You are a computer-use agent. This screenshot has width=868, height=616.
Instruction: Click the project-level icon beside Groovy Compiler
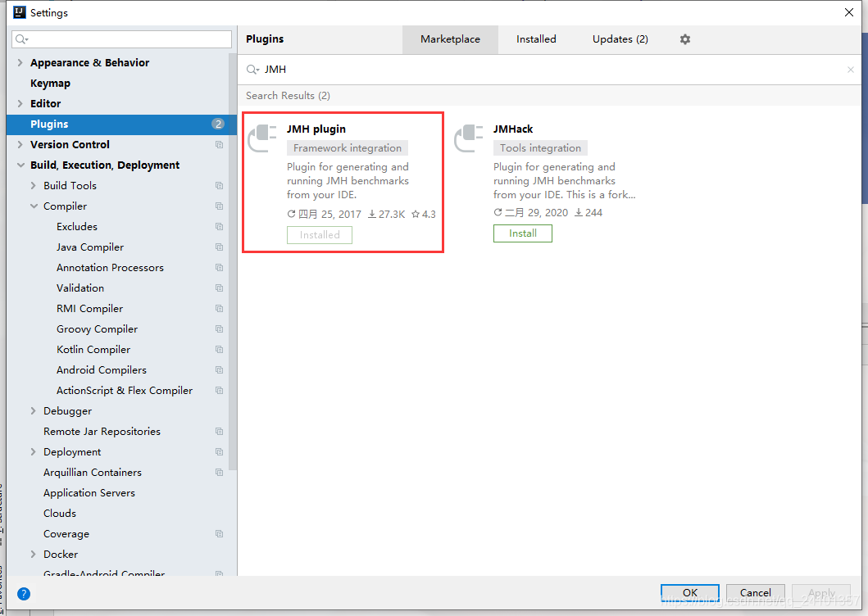[219, 328]
